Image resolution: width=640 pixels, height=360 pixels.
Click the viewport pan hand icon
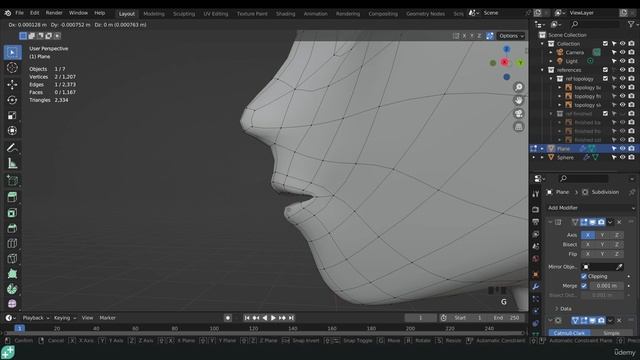[x=519, y=100]
